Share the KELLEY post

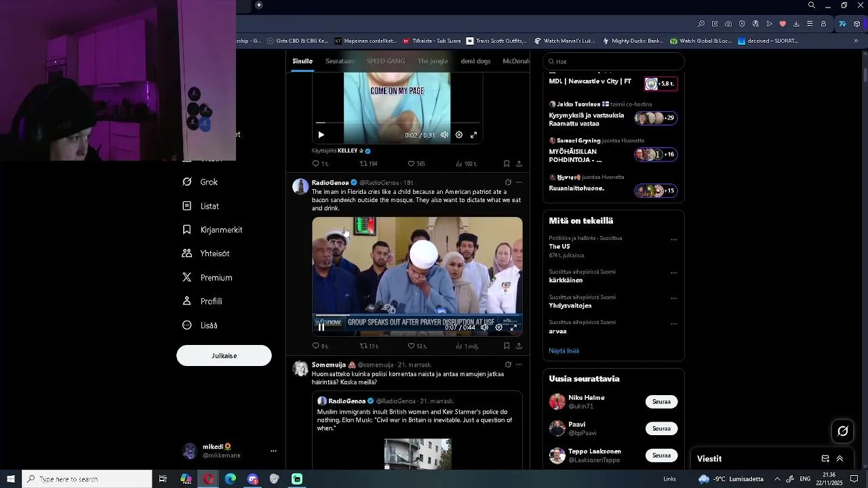pyautogui.click(x=519, y=164)
